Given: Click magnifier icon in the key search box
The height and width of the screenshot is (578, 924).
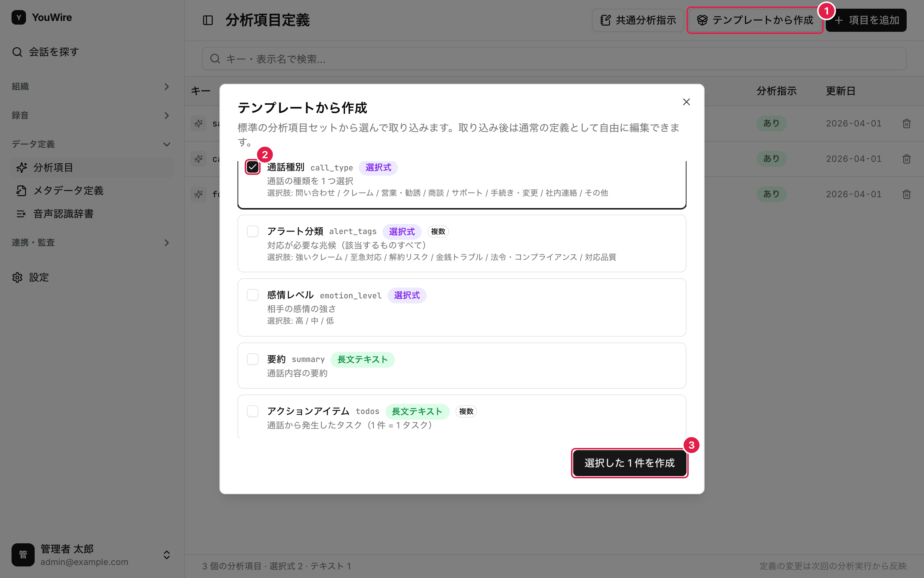Looking at the screenshot, I should 215,59.
